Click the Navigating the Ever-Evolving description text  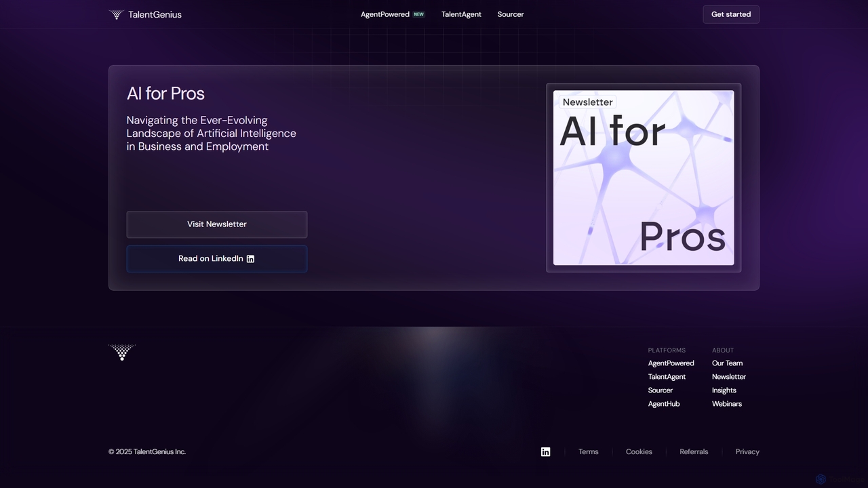tap(212, 134)
